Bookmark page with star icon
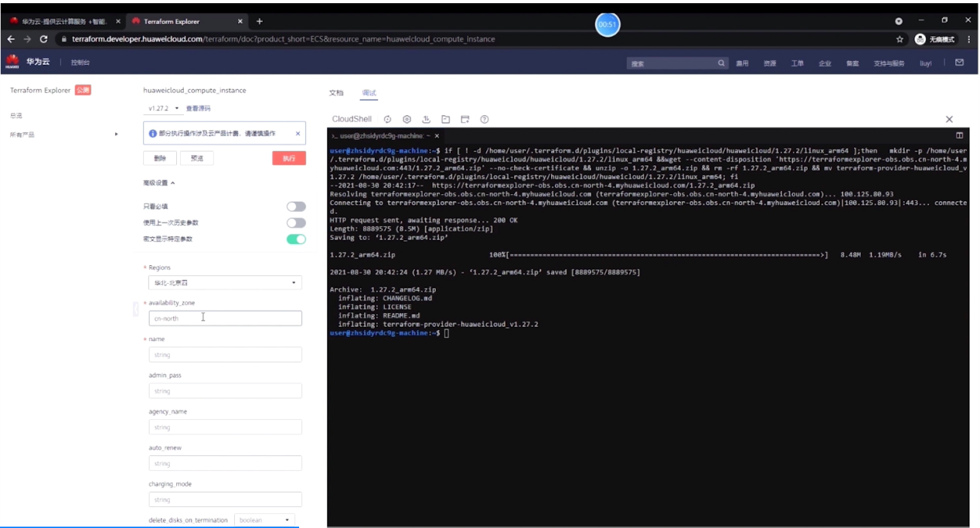This screenshot has height=528, width=980. coord(900,39)
